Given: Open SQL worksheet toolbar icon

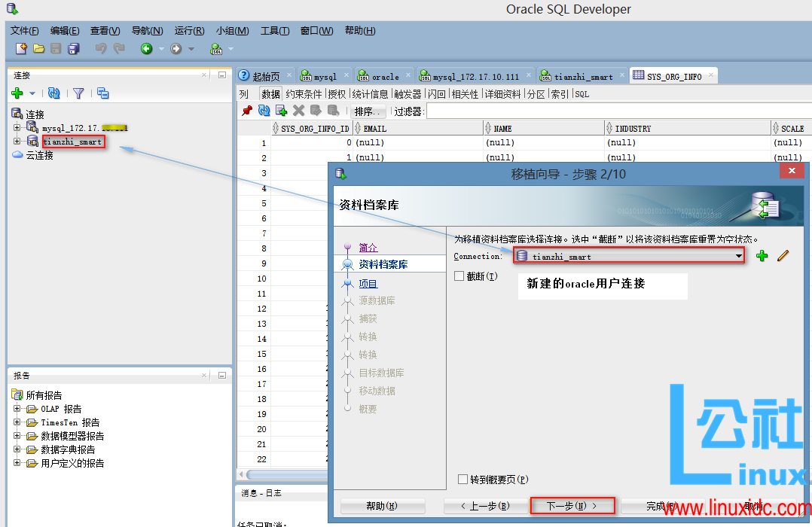Looking at the screenshot, I should coord(216,49).
